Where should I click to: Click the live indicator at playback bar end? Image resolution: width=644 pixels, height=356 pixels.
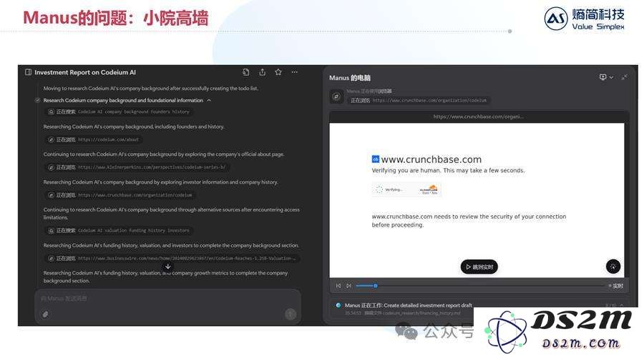(615, 286)
